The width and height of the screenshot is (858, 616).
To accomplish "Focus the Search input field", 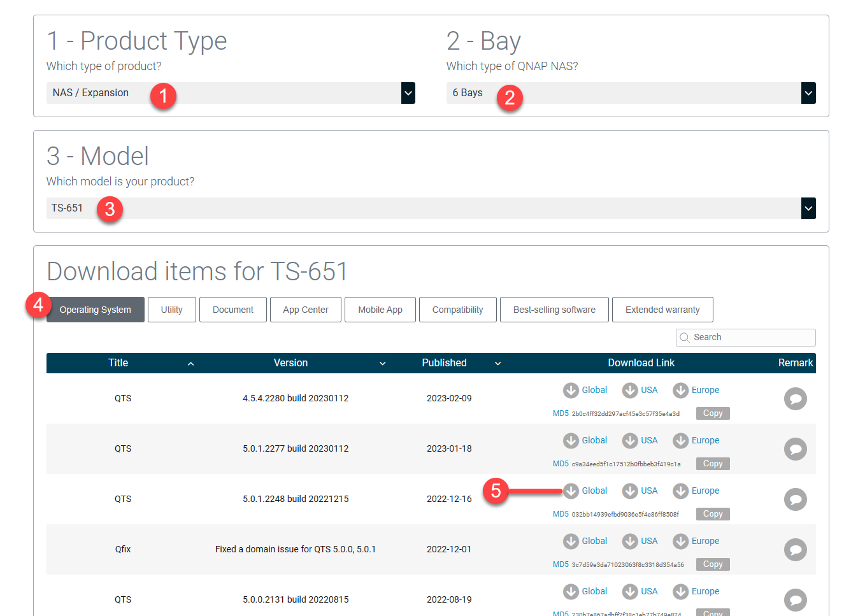I will (x=746, y=338).
